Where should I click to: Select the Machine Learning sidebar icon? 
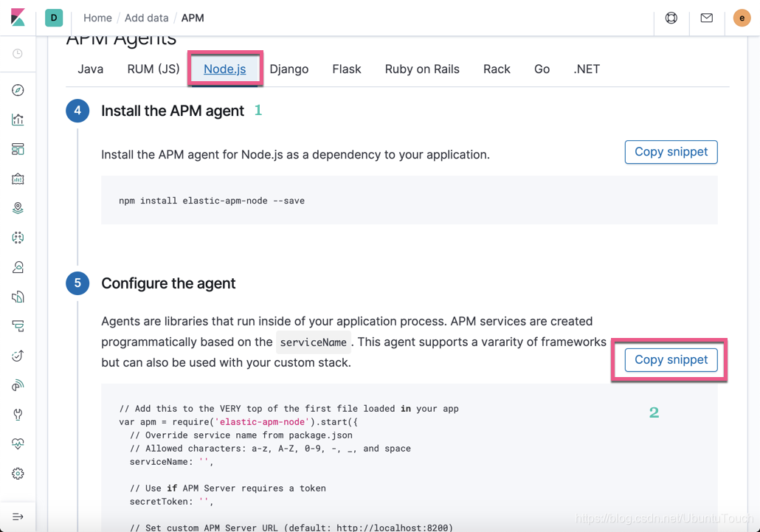pyautogui.click(x=18, y=237)
